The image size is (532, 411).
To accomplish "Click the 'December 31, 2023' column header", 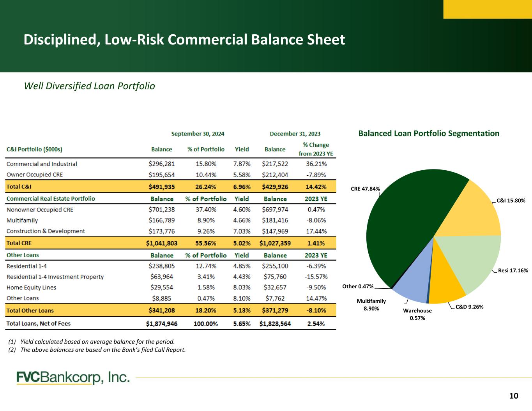I will point(295,134).
